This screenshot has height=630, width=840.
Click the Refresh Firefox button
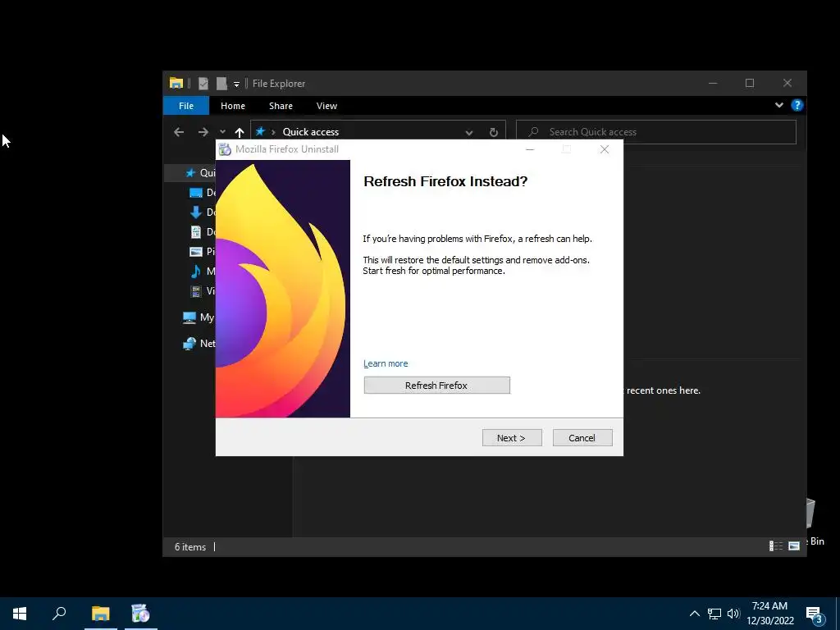(436, 386)
